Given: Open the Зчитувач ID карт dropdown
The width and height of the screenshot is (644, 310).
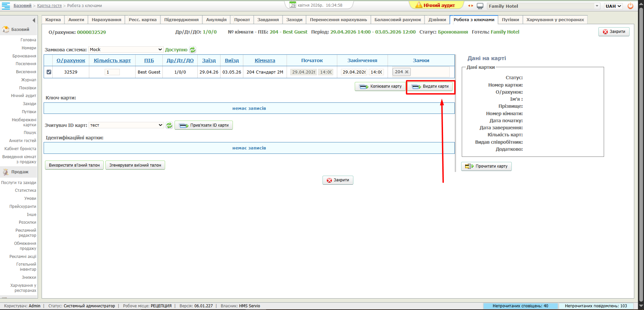Looking at the screenshot, I should click(x=126, y=125).
